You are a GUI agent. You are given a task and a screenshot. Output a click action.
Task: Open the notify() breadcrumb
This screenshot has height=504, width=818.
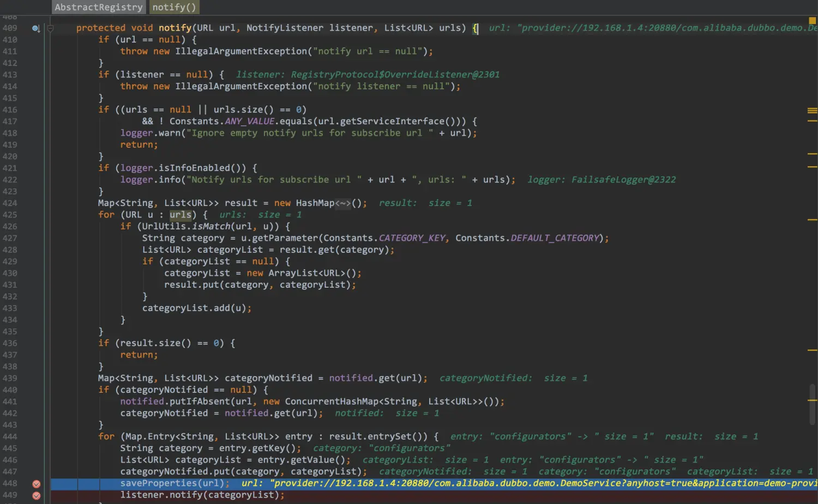coord(174,7)
